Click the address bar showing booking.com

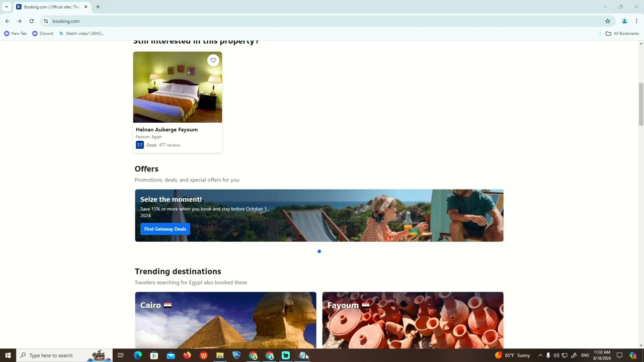click(x=322, y=21)
